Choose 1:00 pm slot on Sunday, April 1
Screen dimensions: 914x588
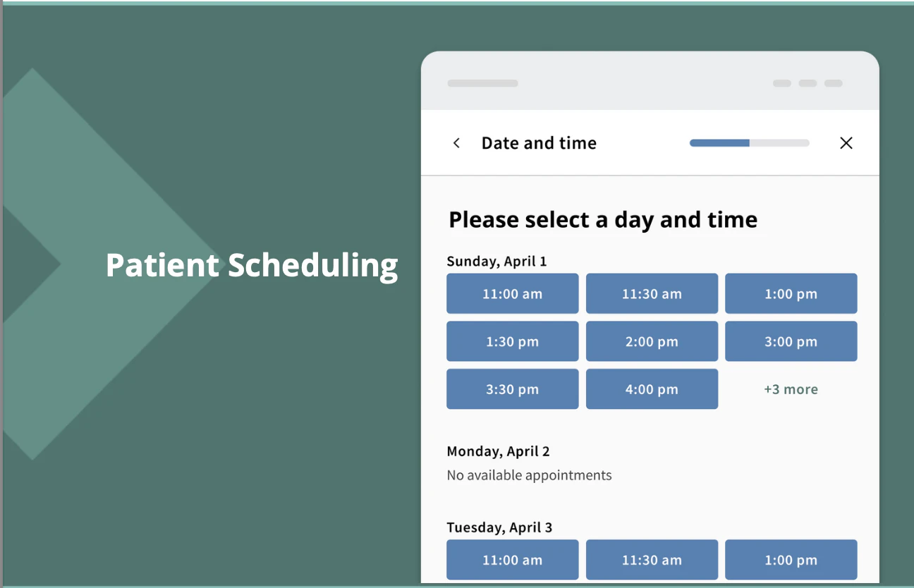click(791, 294)
